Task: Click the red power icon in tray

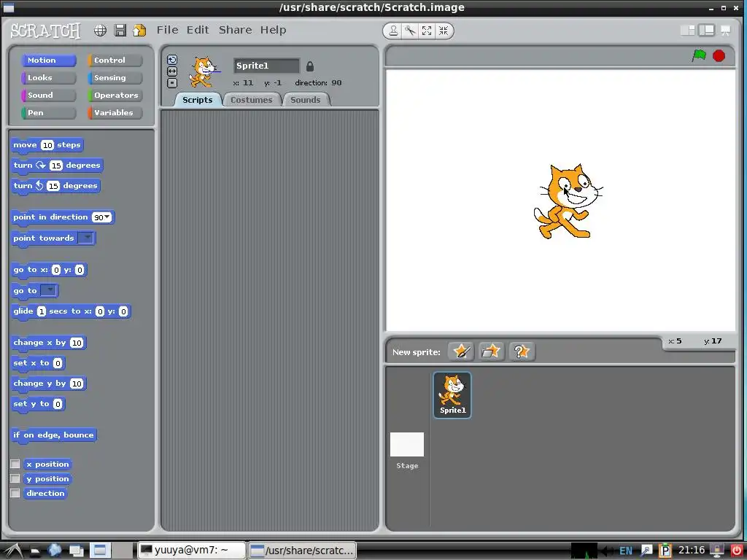Action: tap(737, 551)
